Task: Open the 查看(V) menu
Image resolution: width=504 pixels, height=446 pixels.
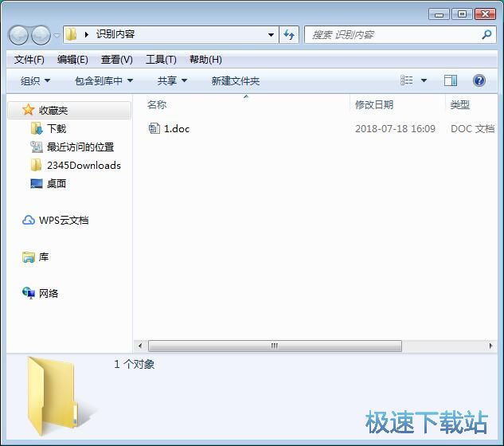Action: point(117,60)
